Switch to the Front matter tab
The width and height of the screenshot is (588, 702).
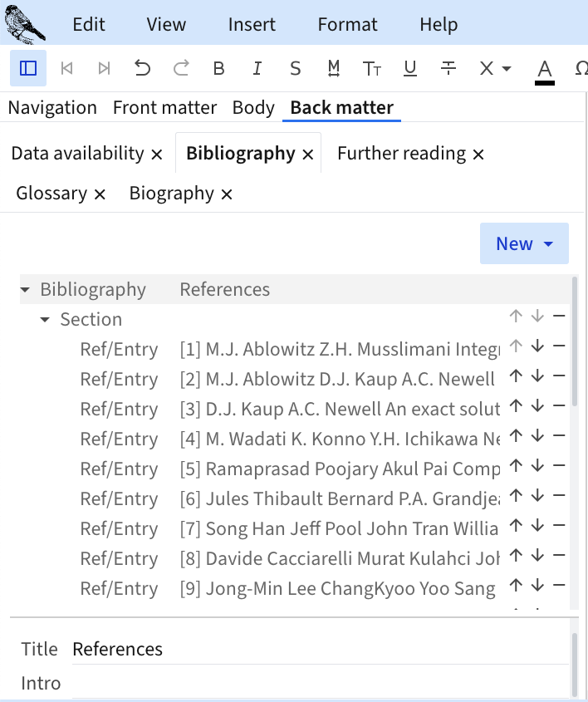coord(164,107)
